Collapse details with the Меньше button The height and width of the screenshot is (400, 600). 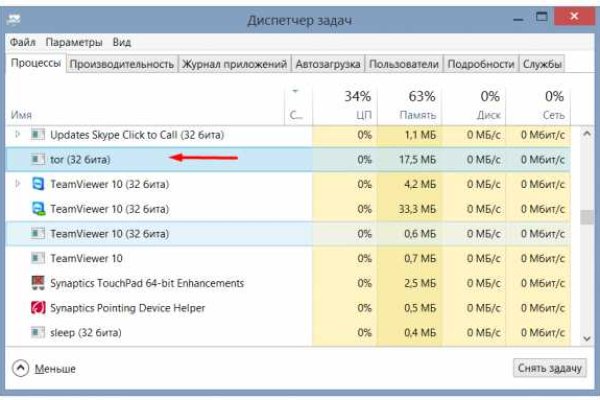(46, 368)
